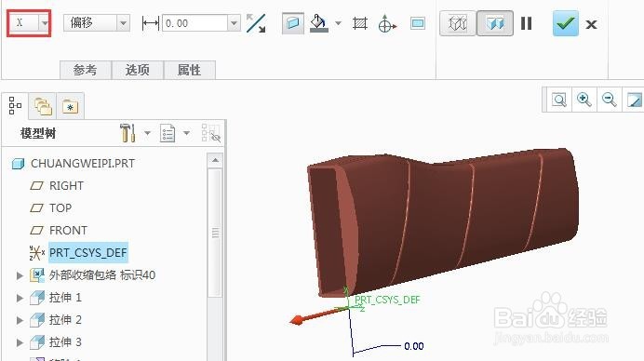Click the zoom out icon
This screenshot has width=644, height=361.
point(609,100)
